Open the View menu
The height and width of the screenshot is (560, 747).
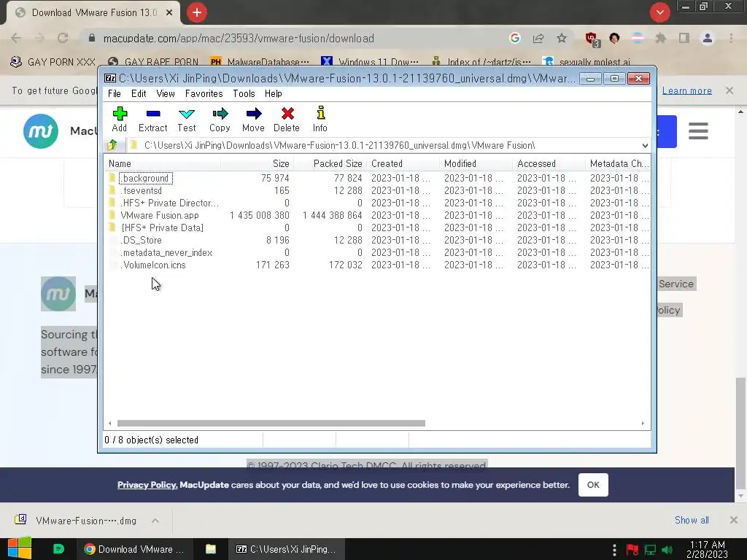166,94
